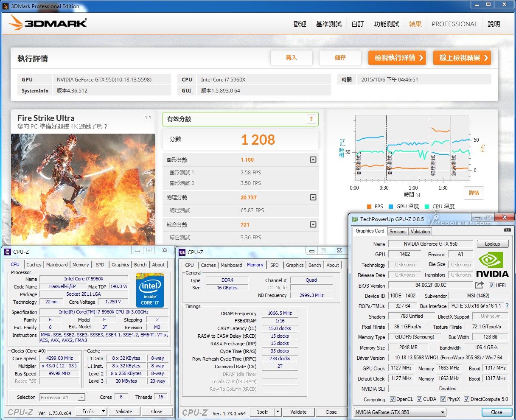Click the BIOS Version value 84.06.2F.00.6C

click(x=431, y=286)
